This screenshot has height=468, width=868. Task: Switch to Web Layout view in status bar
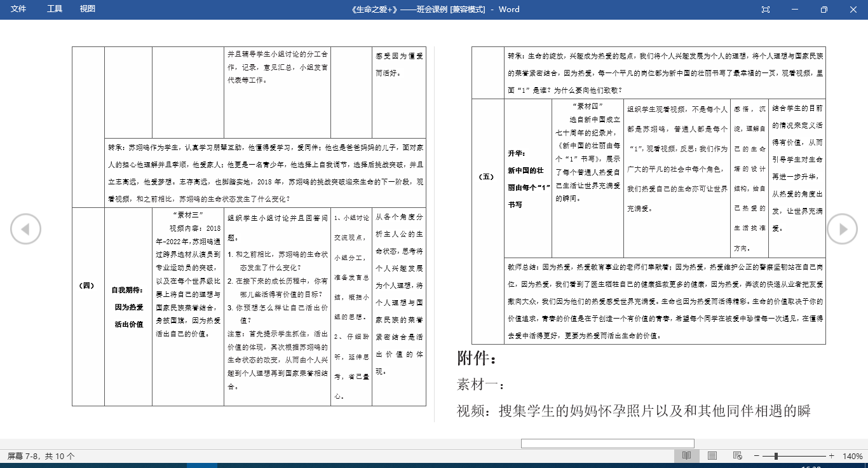pos(737,455)
